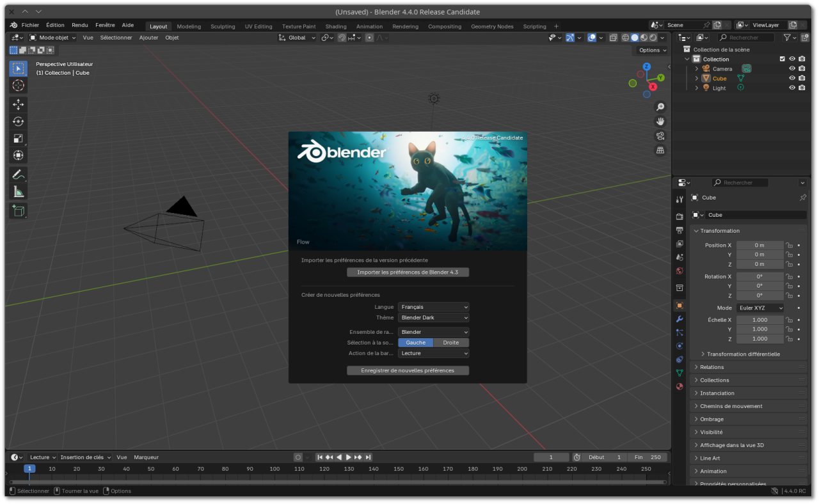
Task: Select the Annotate tool
Action: coord(18,174)
